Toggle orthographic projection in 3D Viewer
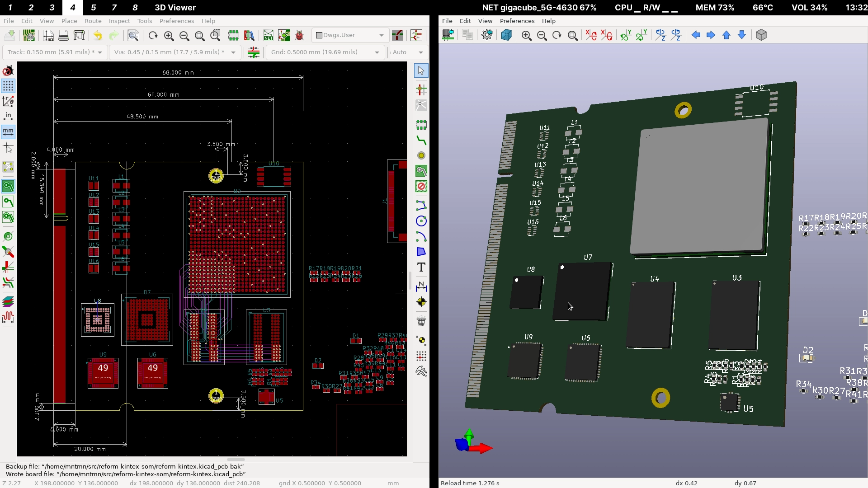 (761, 35)
